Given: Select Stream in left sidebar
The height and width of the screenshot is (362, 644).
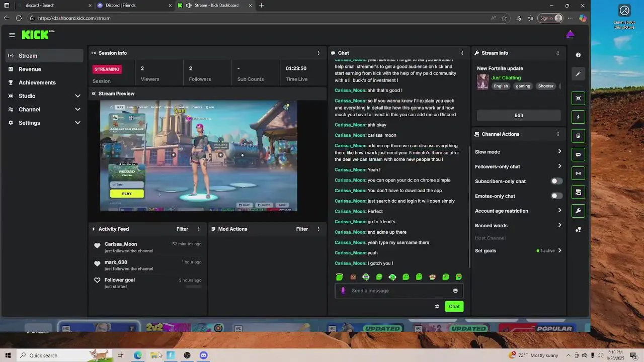Looking at the screenshot, I should (44, 56).
